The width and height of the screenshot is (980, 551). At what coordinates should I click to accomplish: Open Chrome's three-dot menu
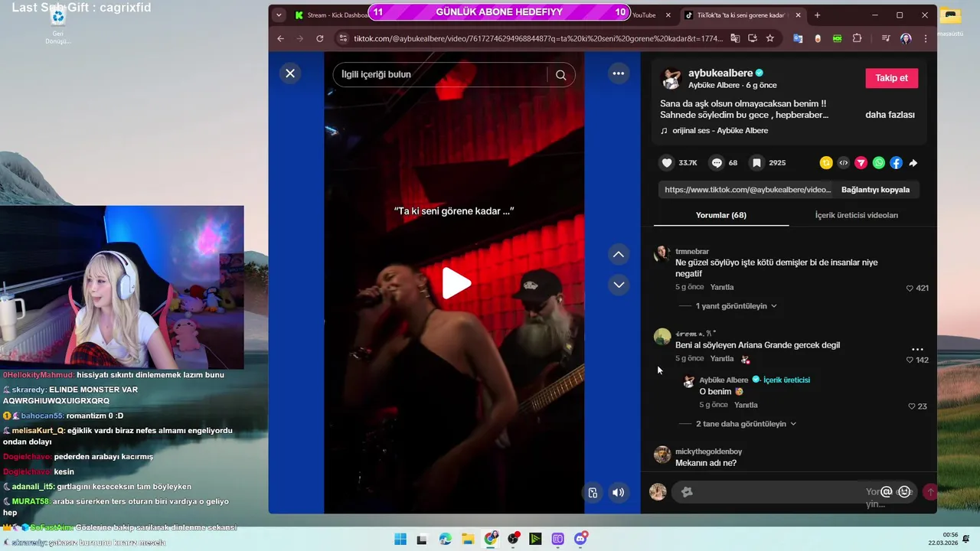(926, 38)
